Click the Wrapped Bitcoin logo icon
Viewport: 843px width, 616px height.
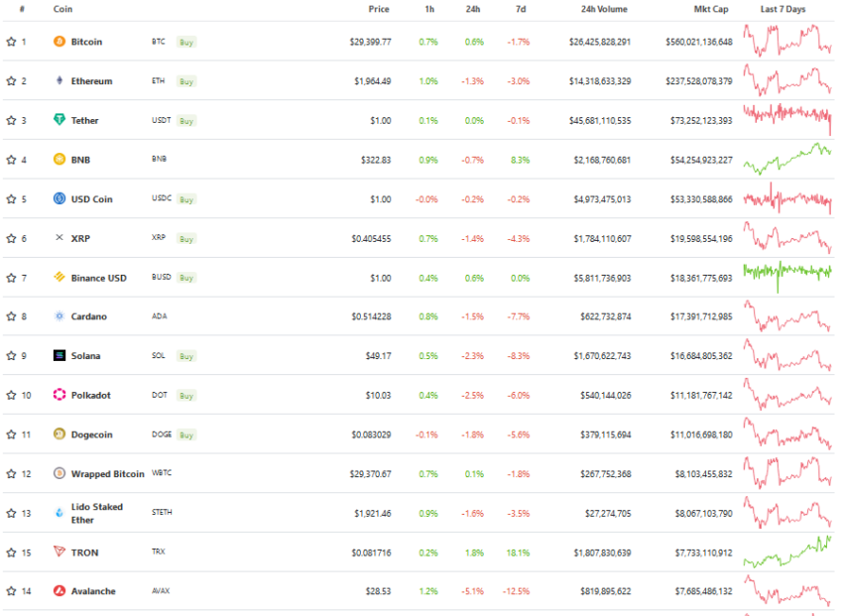coord(60,473)
